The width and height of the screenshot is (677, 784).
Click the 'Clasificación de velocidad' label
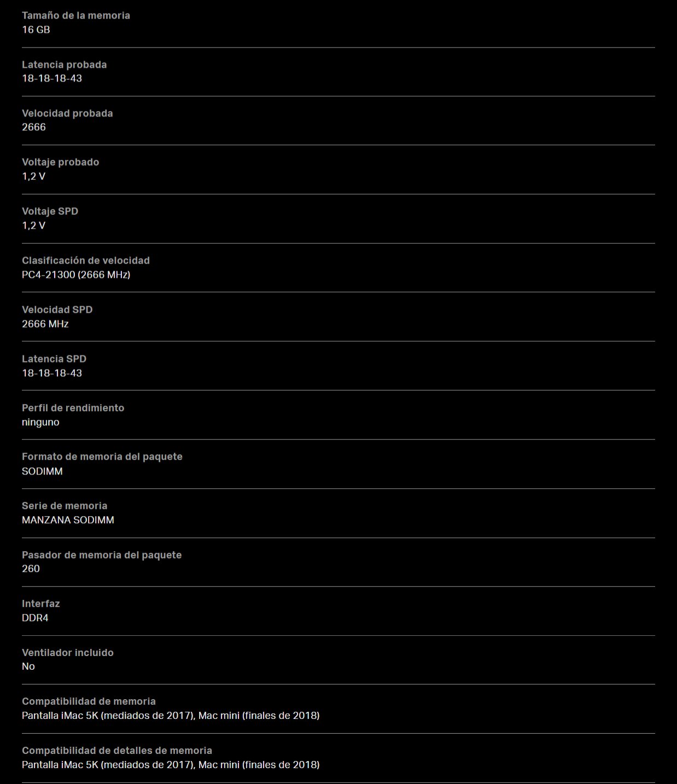[x=86, y=260]
